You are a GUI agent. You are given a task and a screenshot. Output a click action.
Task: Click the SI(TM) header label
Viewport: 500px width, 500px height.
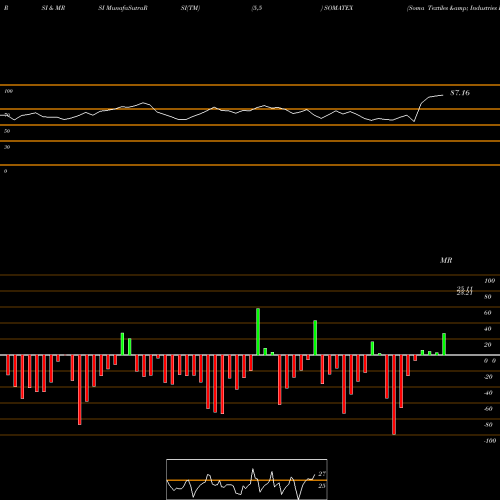190,8
